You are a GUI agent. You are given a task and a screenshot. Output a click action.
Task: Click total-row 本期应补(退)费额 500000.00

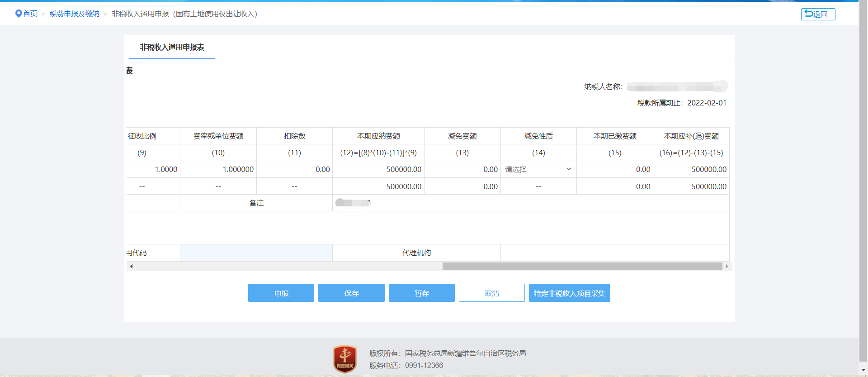pyautogui.click(x=709, y=186)
